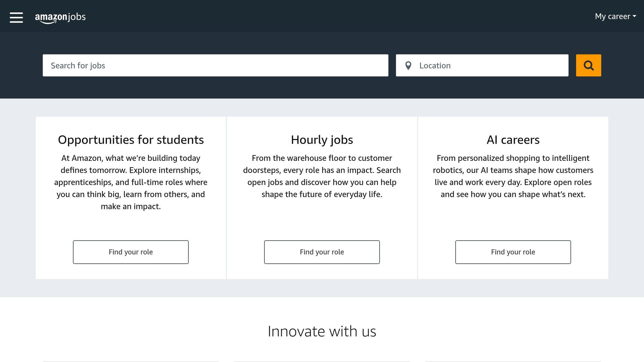Open the hamburger navigation menu
The width and height of the screenshot is (644, 362).
[x=16, y=17]
